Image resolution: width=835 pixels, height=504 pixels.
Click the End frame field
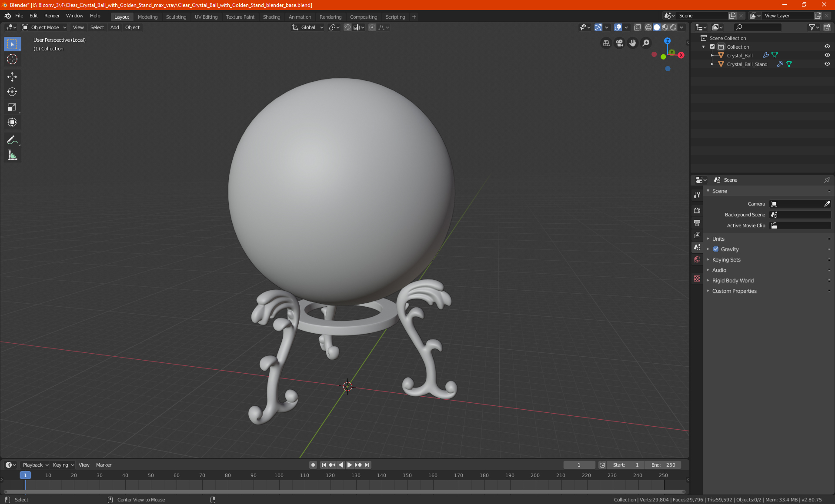pos(663,465)
